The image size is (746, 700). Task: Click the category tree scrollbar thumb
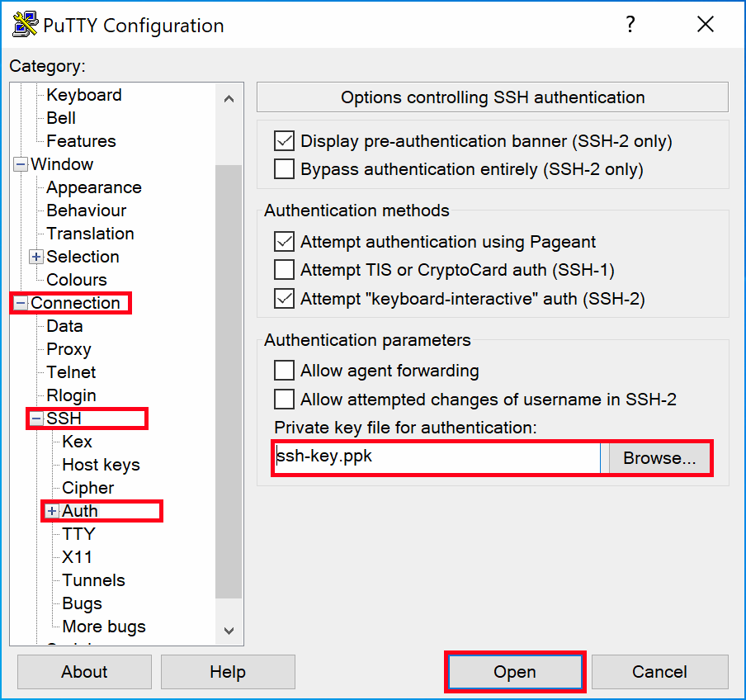(x=229, y=380)
